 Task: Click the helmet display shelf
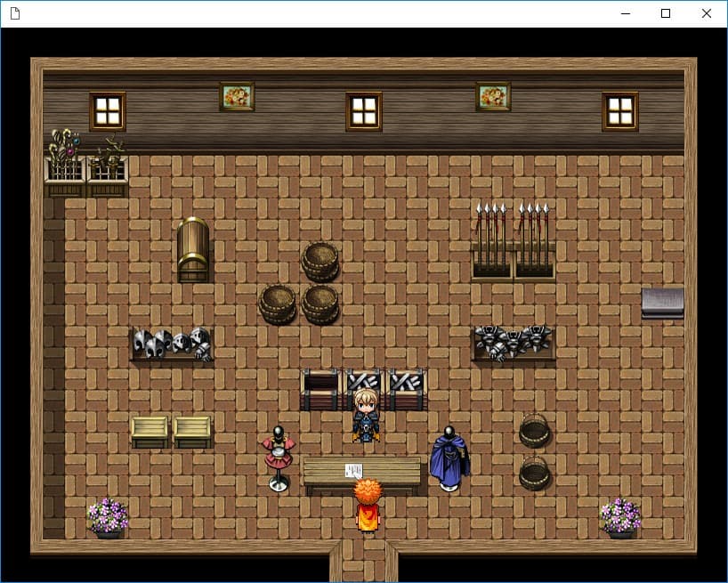pyautogui.click(x=173, y=344)
